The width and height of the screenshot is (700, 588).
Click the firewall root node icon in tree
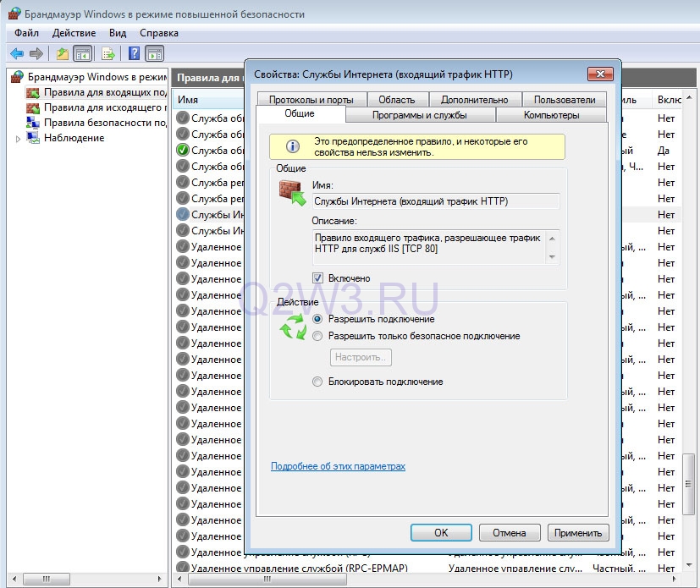click(x=17, y=77)
